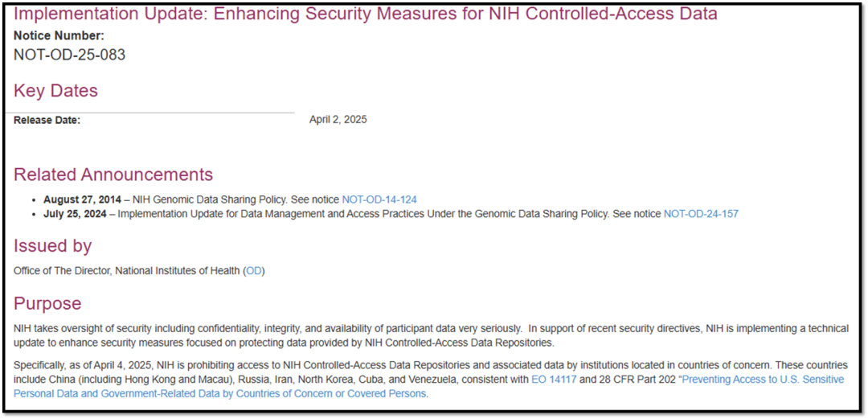Click the OD link after National Institutes of Health
This screenshot has height=419, width=868.
point(254,272)
